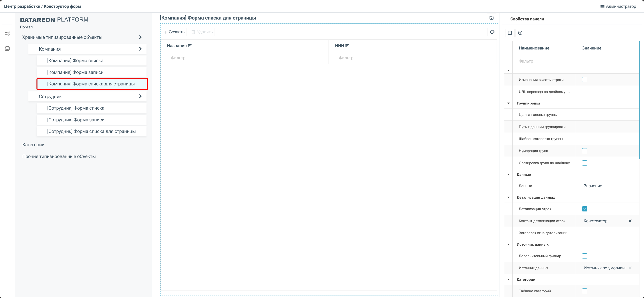
Task: Collapse the Сотрудник tree node
Action: pyautogui.click(x=140, y=96)
